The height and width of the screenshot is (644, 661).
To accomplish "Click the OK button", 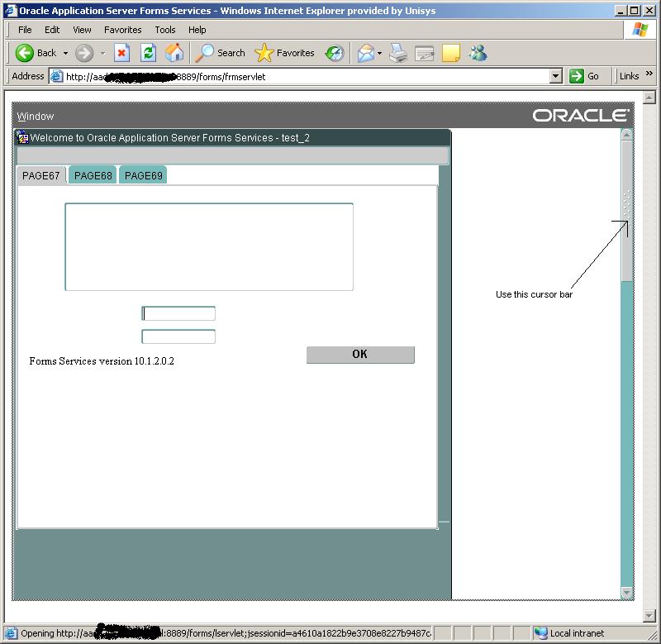I will 360,355.
